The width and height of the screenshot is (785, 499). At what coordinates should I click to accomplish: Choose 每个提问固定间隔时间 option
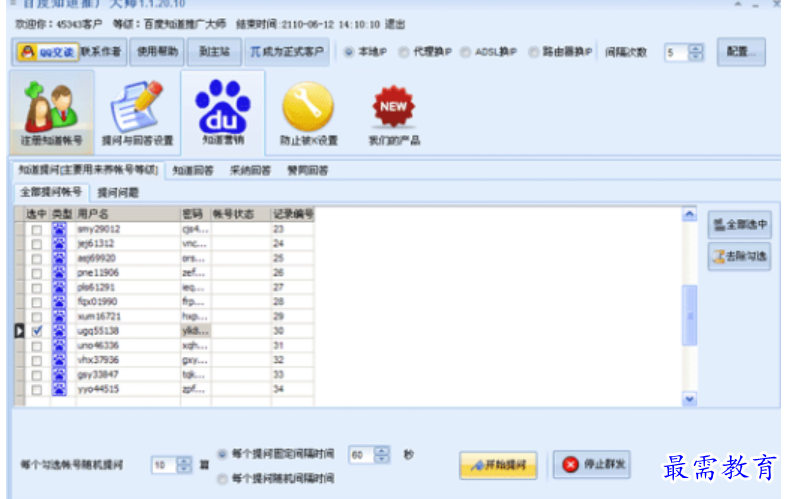[x=222, y=454]
